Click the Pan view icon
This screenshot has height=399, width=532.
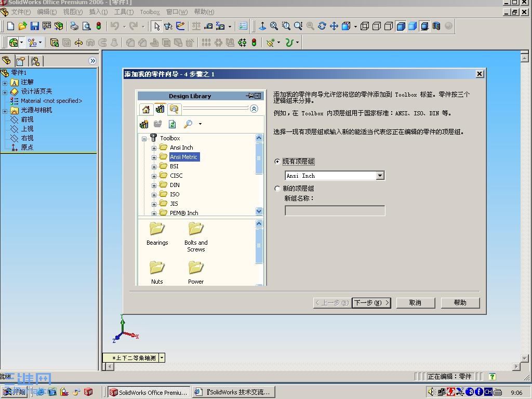point(334,26)
